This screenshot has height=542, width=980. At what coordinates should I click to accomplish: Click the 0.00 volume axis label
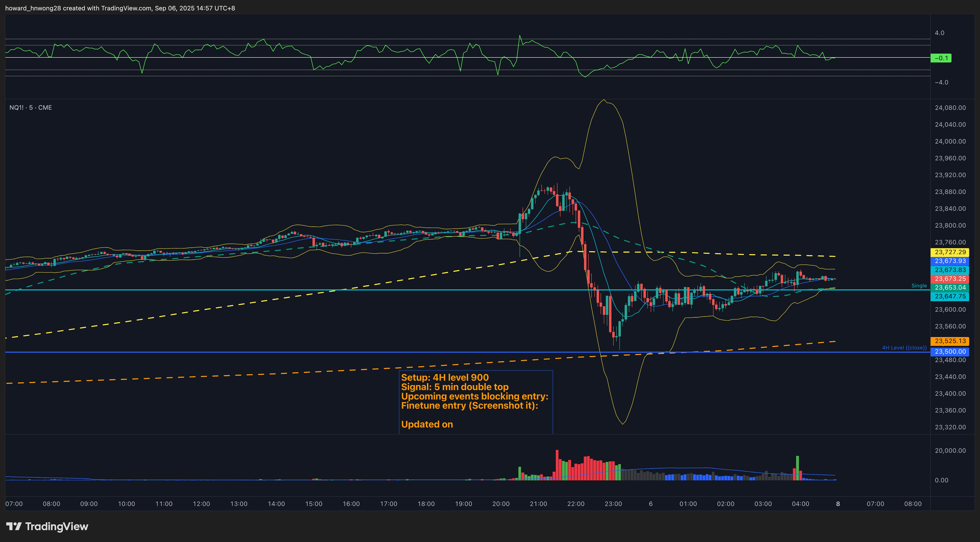[x=941, y=480]
